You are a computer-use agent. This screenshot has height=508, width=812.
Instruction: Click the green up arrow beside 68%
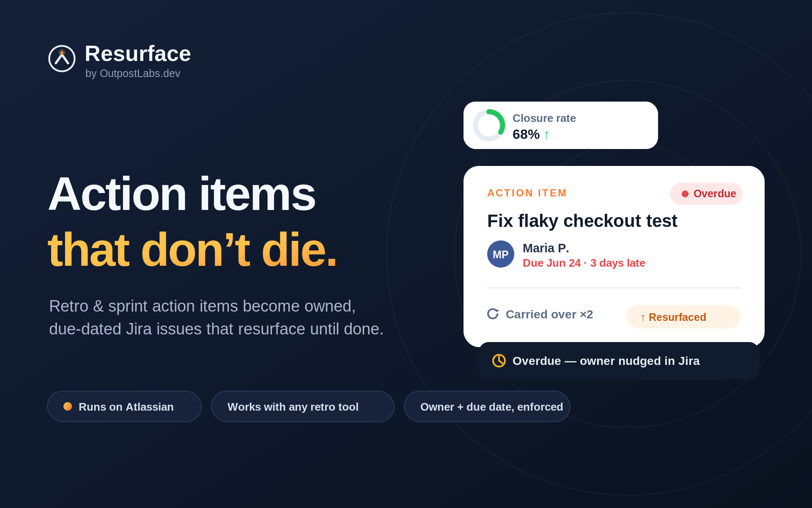(546, 135)
